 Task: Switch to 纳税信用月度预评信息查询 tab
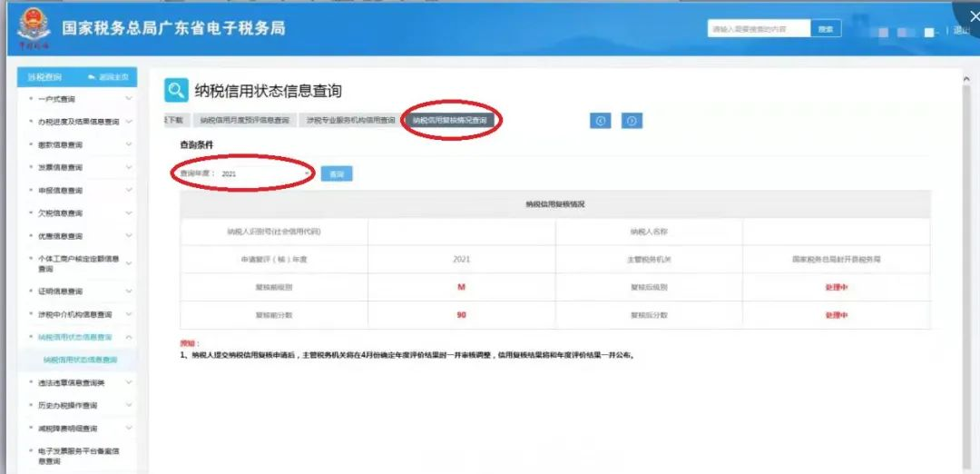click(244, 120)
